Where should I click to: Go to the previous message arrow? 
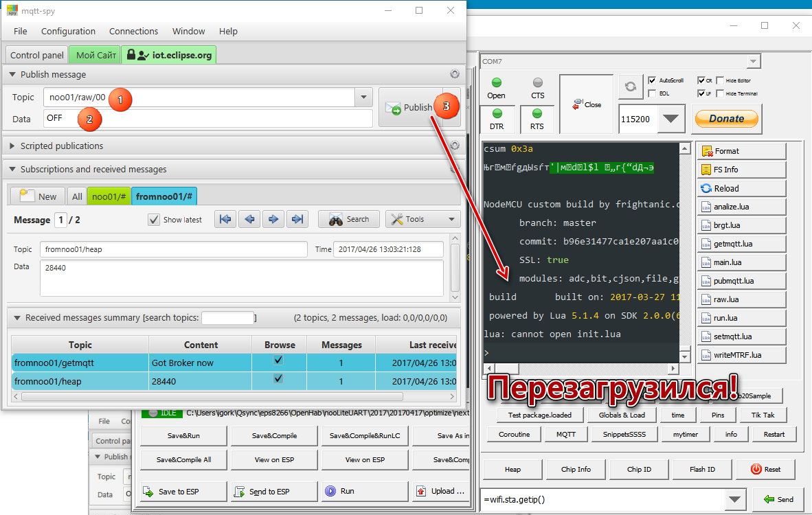point(249,219)
